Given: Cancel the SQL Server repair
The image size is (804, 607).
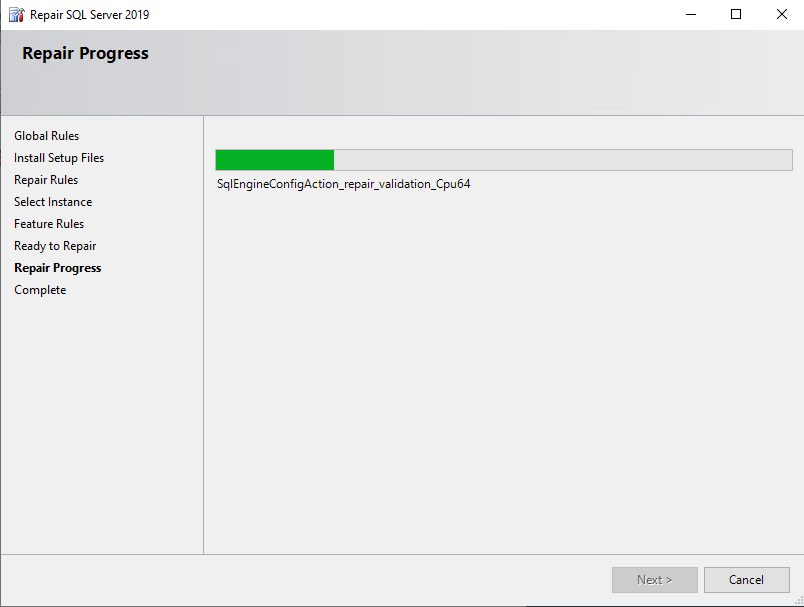Looking at the screenshot, I should point(746,580).
